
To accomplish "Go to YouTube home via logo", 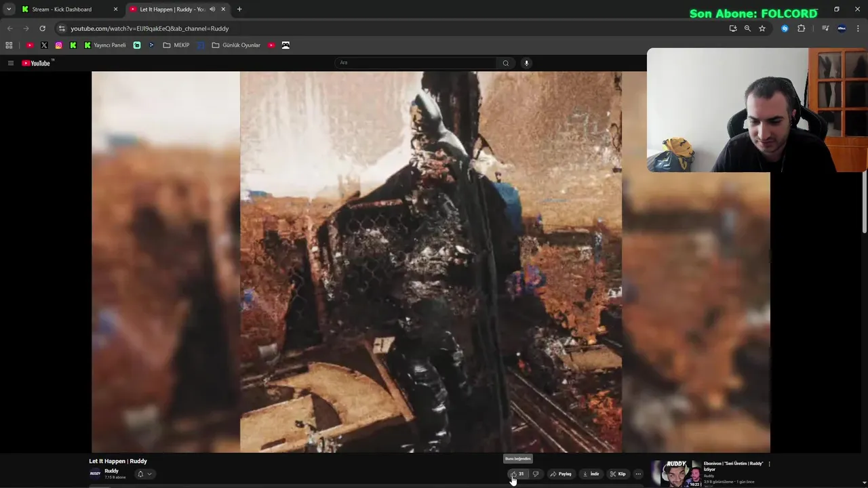I will 37,63.
